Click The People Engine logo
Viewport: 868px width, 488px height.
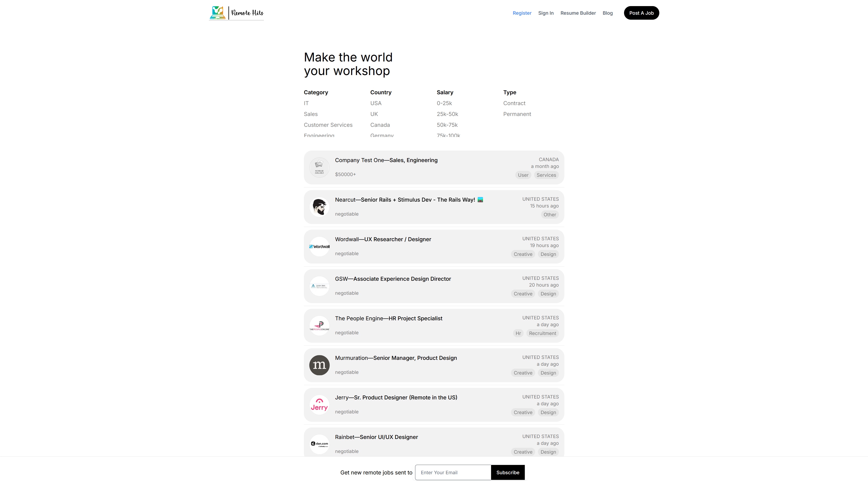click(x=319, y=326)
